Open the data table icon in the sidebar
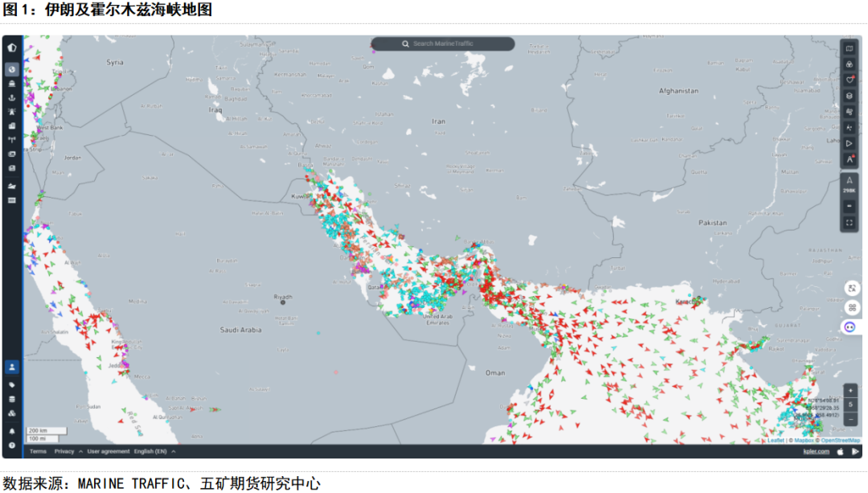Image resolution: width=868 pixels, height=493 pixels. click(x=11, y=200)
